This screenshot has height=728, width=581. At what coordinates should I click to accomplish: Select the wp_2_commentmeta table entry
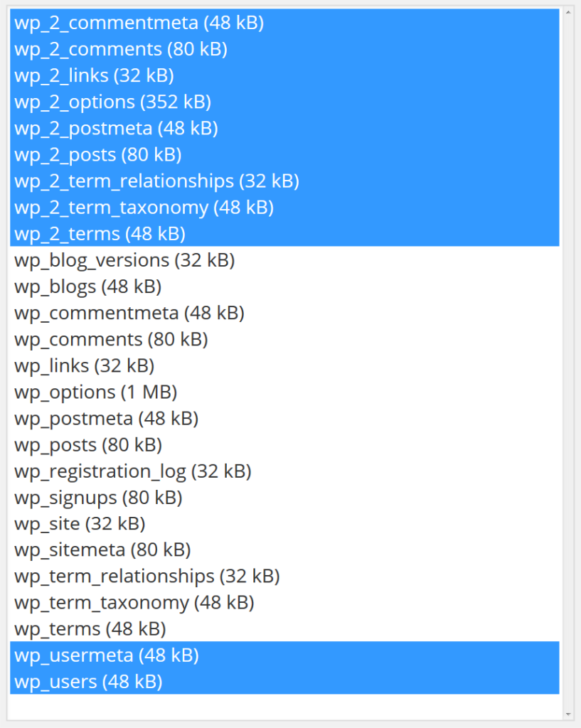(139, 23)
